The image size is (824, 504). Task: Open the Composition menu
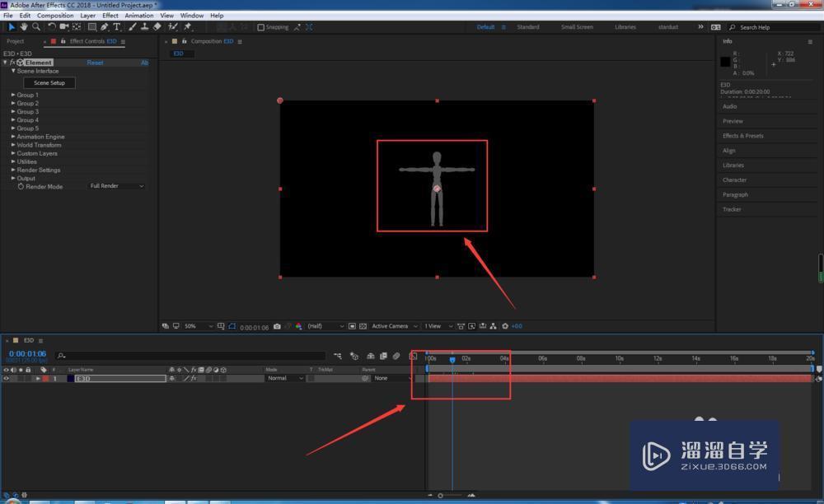point(55,16)
